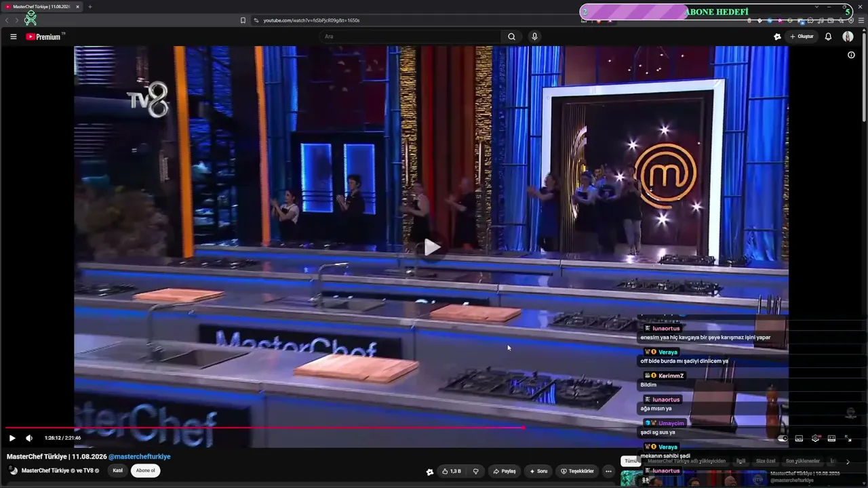Play the video using the bottom-left play button

coord(12,438)
